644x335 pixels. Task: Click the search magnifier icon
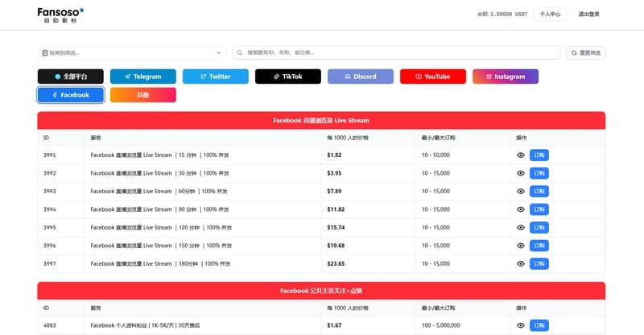coord(239,52)
